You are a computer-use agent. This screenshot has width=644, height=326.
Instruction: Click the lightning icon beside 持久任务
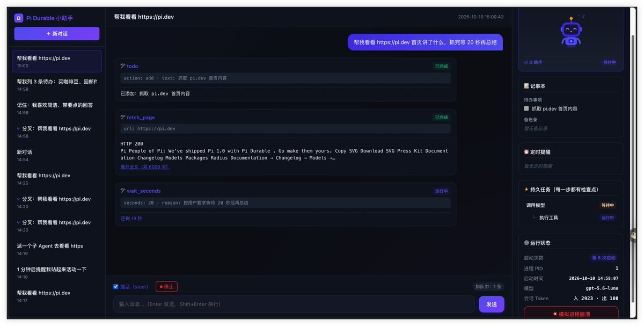click(526, 190)
